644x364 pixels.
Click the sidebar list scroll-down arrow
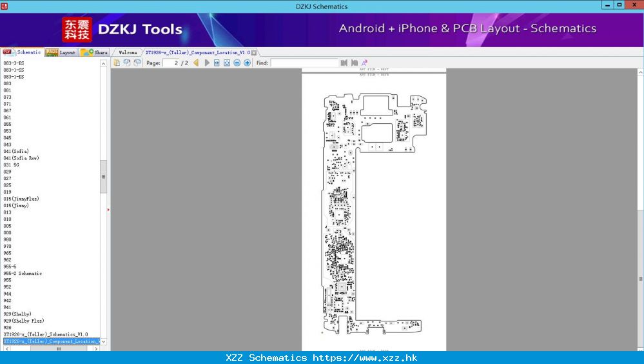click(104, 341)
